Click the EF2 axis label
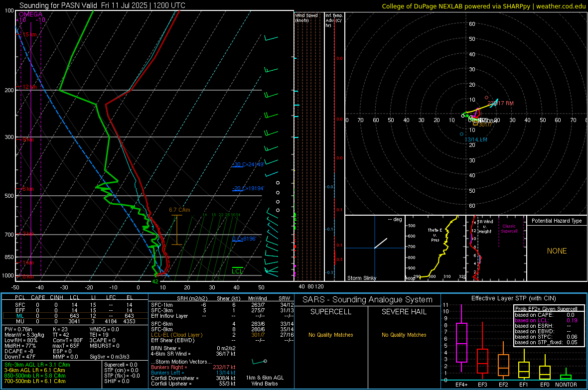This screenshot has height=390, width=588. [503, 385]
